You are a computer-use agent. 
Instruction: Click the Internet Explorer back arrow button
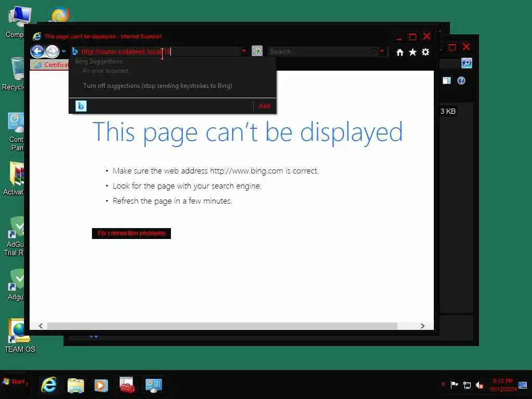pos(37,51)
